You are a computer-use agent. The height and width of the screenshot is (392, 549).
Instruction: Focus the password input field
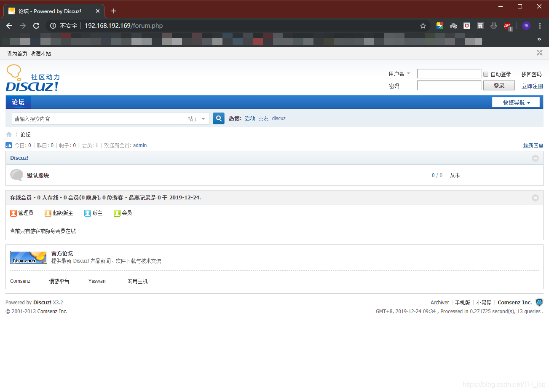point(449,86)
